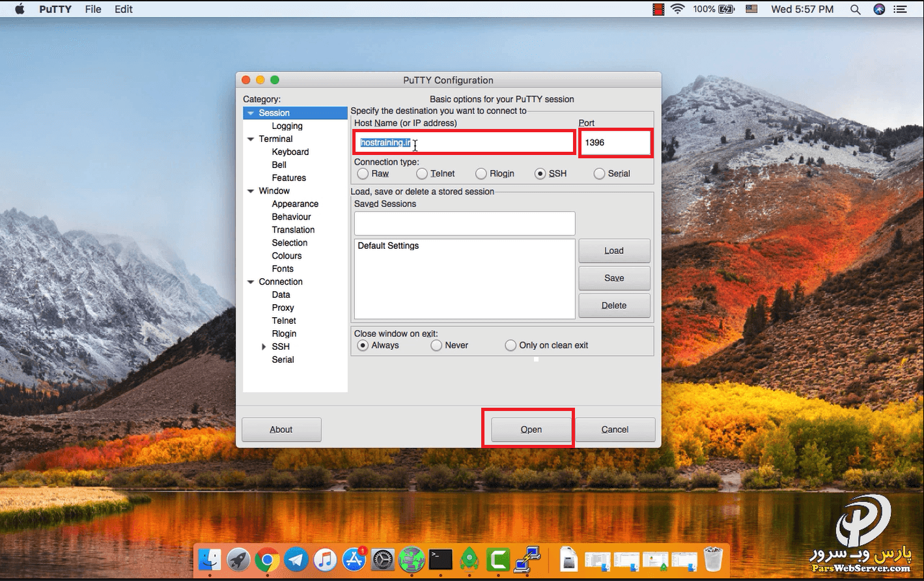Click the Spotlight search magnifier icon
This screenshot has height=581, width=924.
point(855,9)
